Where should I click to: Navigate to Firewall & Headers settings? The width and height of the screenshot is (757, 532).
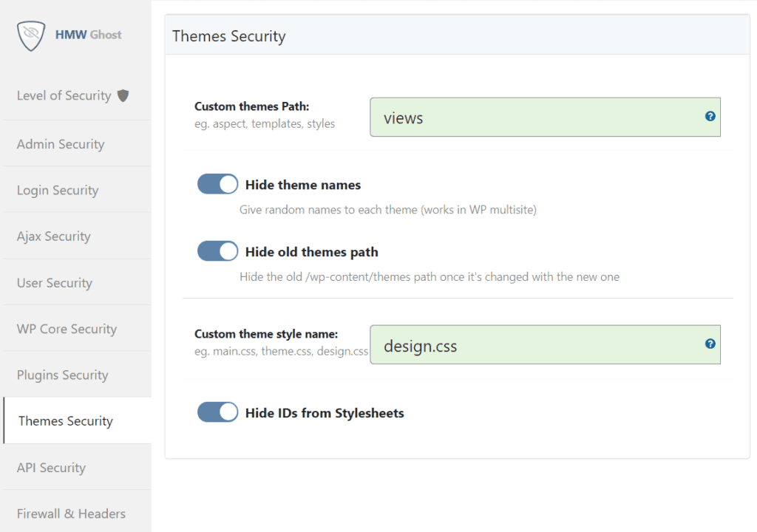(71, 513)
